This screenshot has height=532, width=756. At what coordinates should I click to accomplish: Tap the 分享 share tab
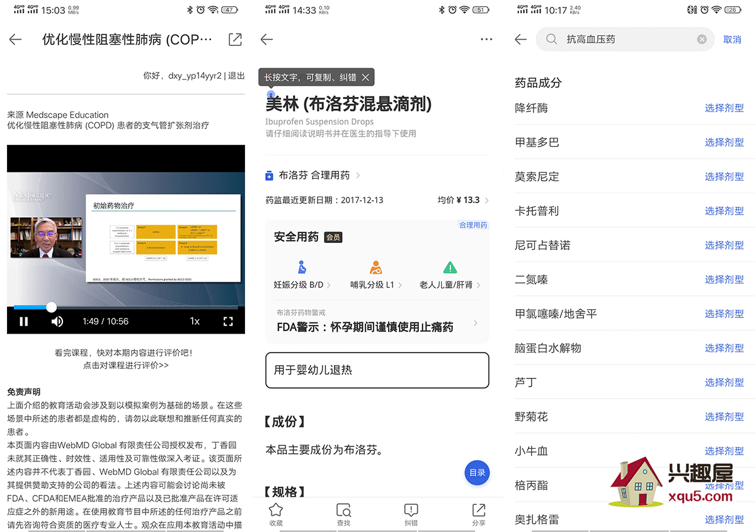pos(478,514)
